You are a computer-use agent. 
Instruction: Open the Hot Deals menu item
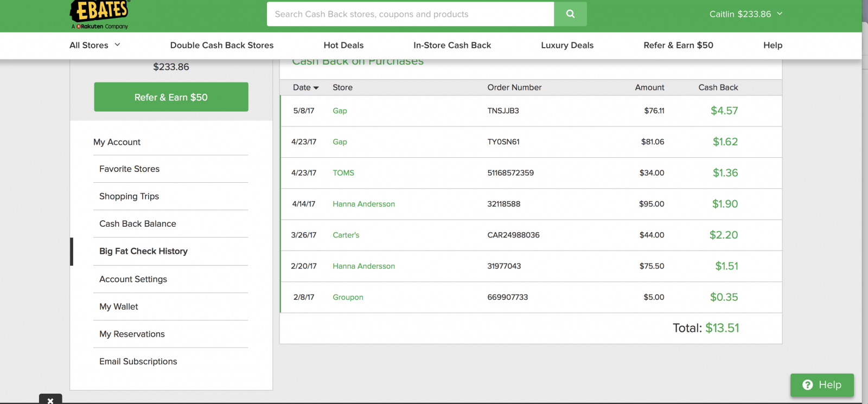(343, 45)
